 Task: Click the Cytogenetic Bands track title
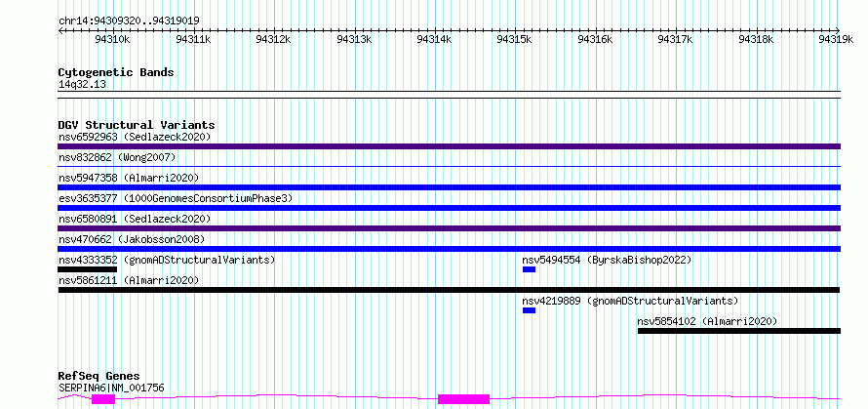pyautogui.click(x=116, y=72)
